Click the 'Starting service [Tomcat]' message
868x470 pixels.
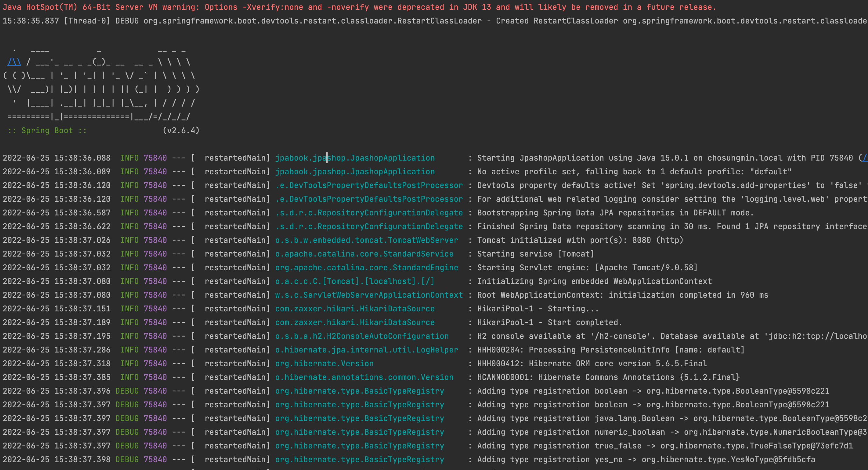coord(535,254)
